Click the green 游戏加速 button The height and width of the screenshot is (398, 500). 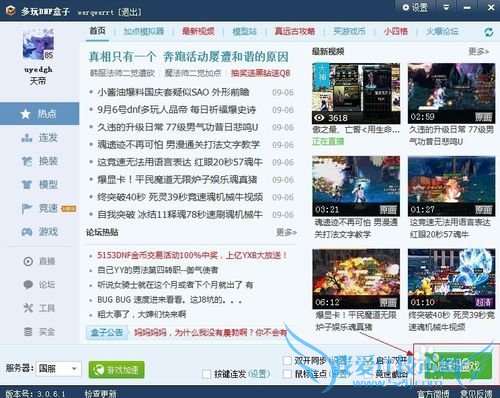[116, 370]
